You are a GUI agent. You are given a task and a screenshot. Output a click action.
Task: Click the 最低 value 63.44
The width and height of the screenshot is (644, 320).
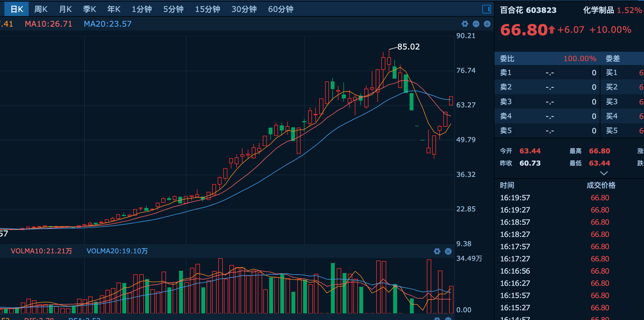pyautogui.click(x=600, y=163)
